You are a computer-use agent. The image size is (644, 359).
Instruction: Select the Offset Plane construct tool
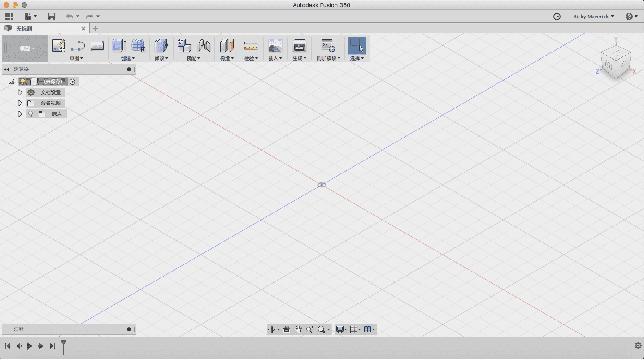227,45
